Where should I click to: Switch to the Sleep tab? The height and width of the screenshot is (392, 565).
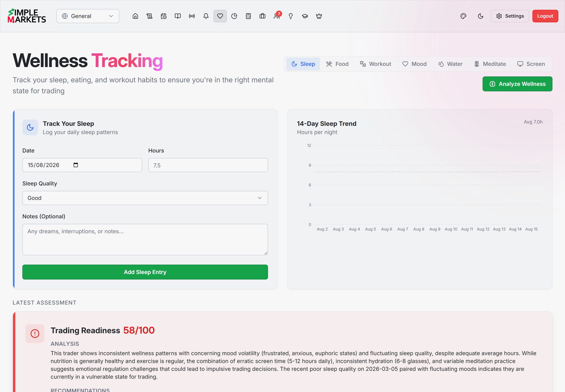pos(303,64)
